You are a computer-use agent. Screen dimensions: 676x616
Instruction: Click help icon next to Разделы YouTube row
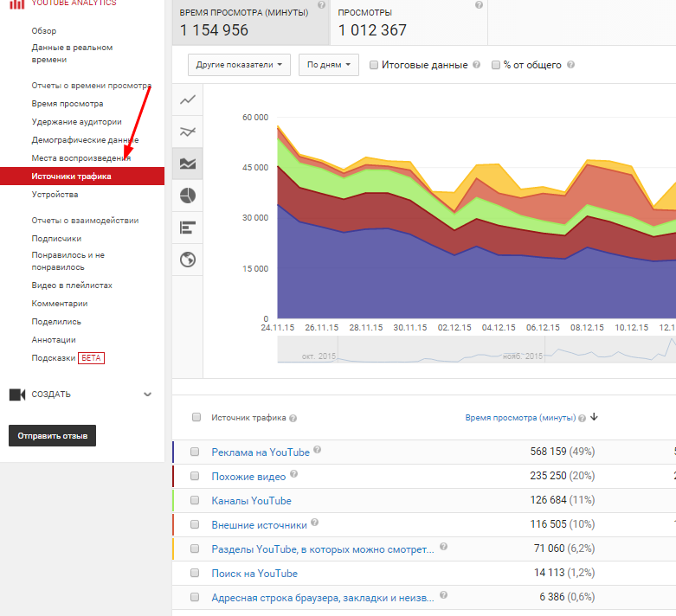click(444, 547)
